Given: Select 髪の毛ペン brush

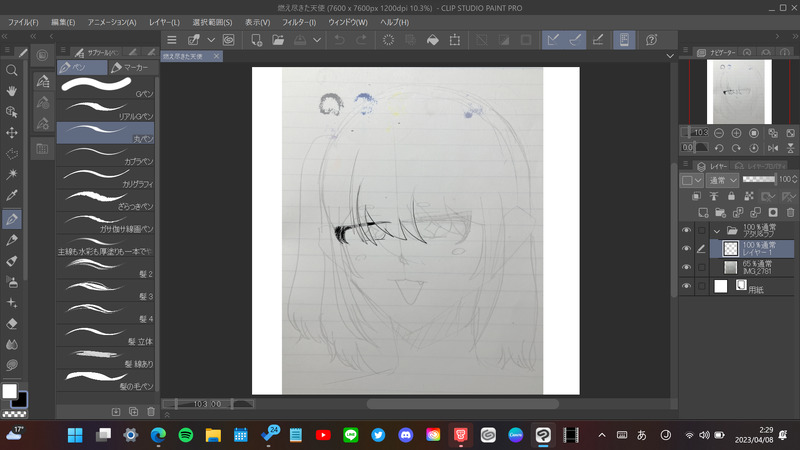Looking at the screenshot, I should point(106,380).
